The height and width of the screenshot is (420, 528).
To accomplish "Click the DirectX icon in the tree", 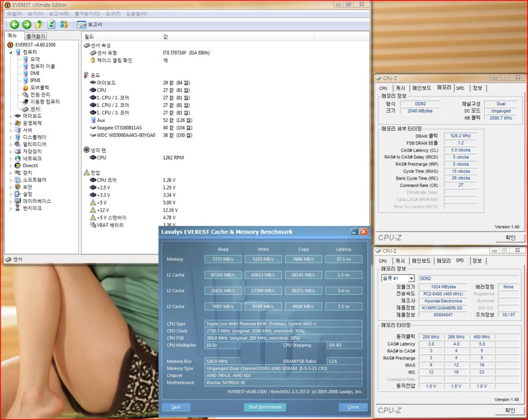I will click(18, 166).
